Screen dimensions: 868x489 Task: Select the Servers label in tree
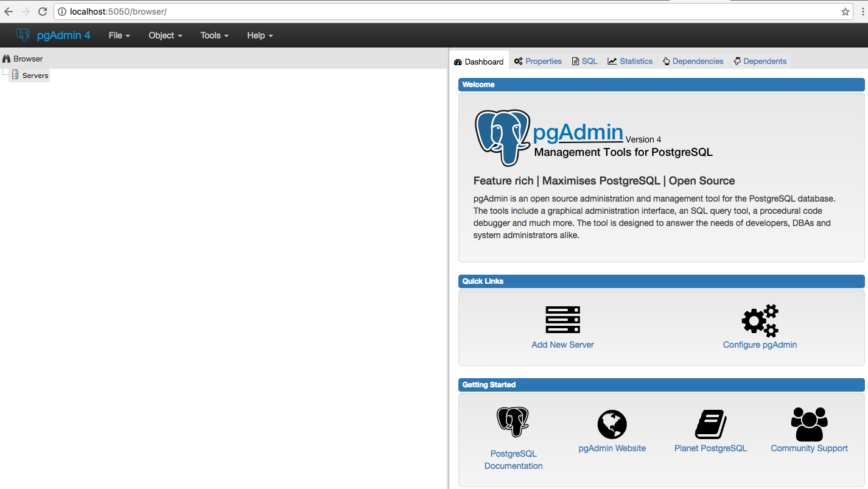(x=35, y=76)
